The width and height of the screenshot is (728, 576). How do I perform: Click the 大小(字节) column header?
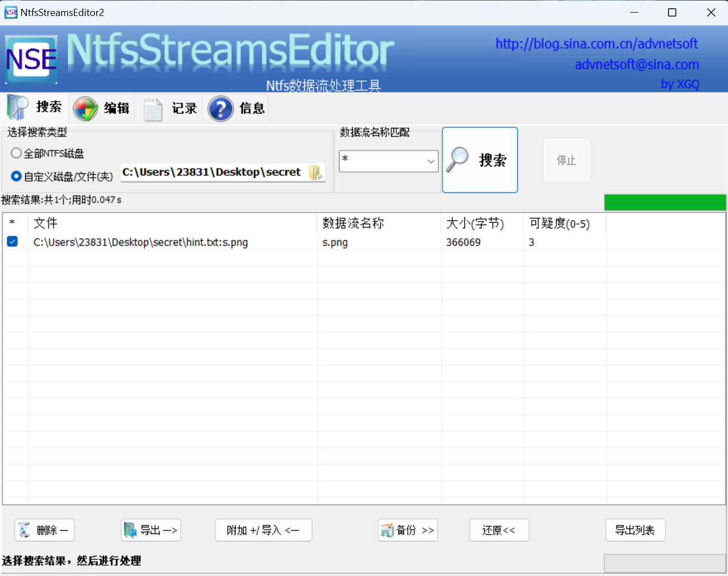(x=483, y=222)
